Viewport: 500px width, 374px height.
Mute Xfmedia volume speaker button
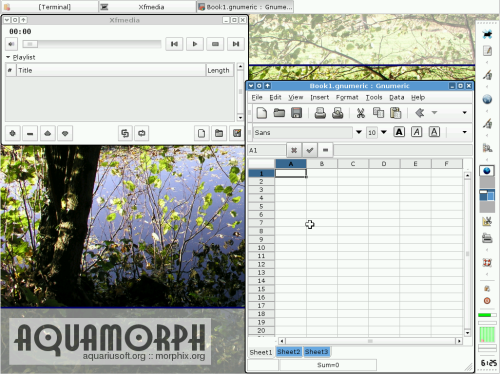pos(12,44)
